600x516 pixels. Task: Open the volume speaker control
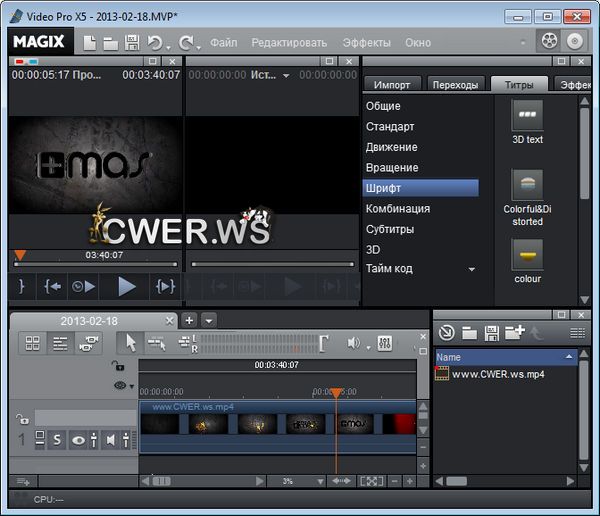click(353, 343)
